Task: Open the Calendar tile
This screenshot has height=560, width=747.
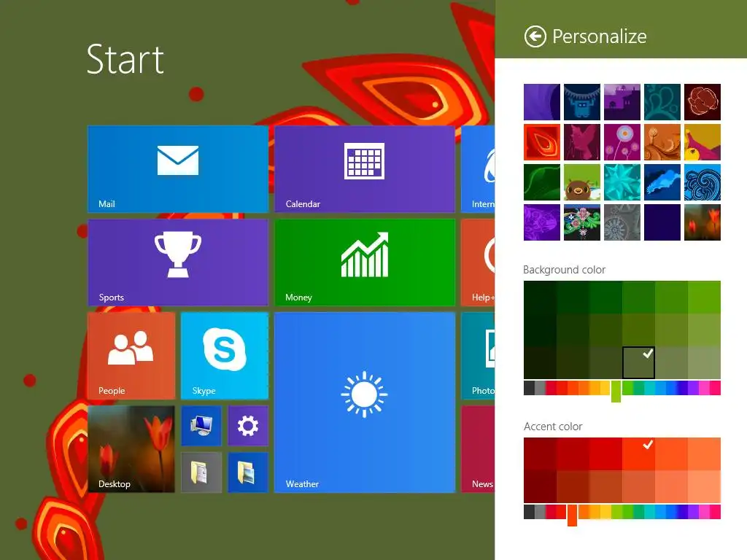Action: (x=365, y=169)
